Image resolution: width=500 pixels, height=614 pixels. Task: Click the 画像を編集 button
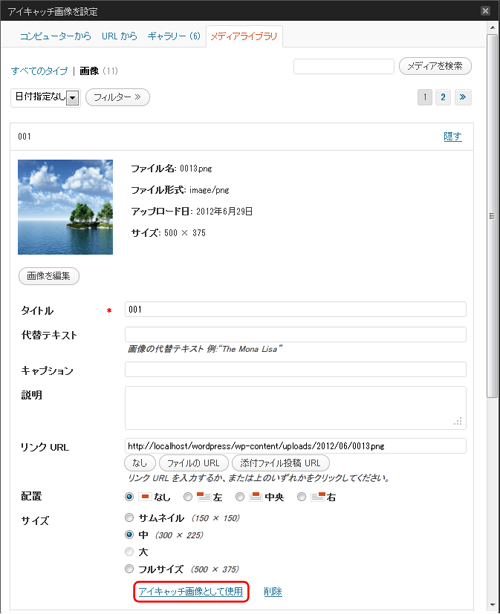49,276
